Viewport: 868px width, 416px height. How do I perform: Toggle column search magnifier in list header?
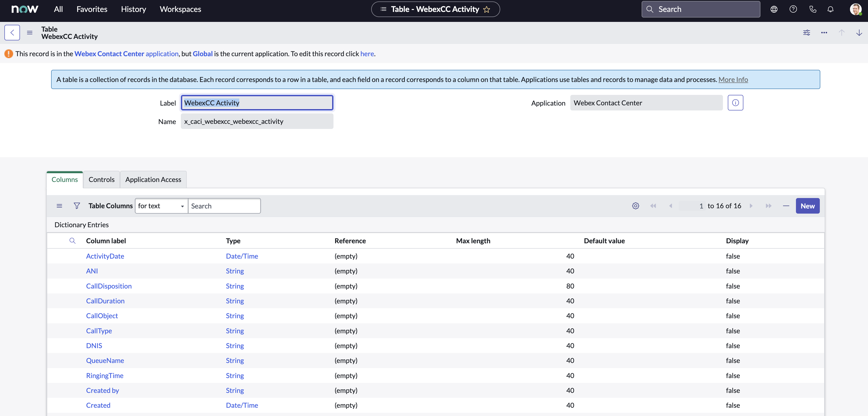pos(73,241)
